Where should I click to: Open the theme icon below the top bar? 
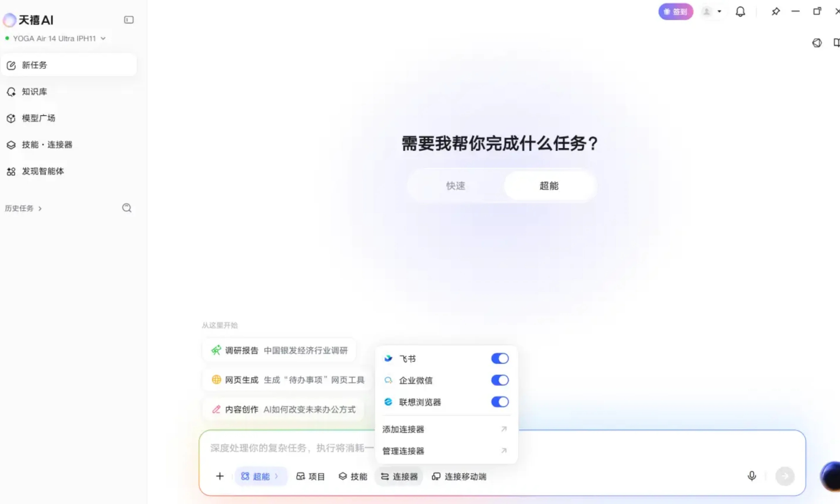tap(817, 43)
